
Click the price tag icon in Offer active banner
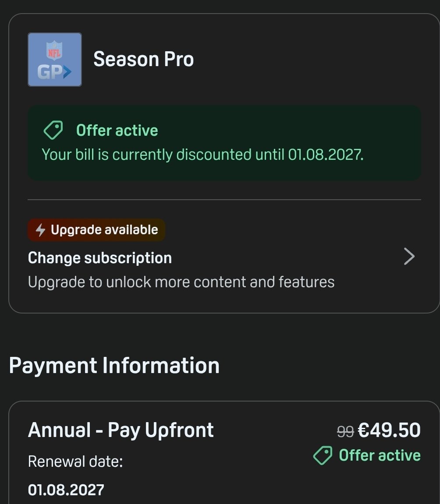tap(53, 130)
